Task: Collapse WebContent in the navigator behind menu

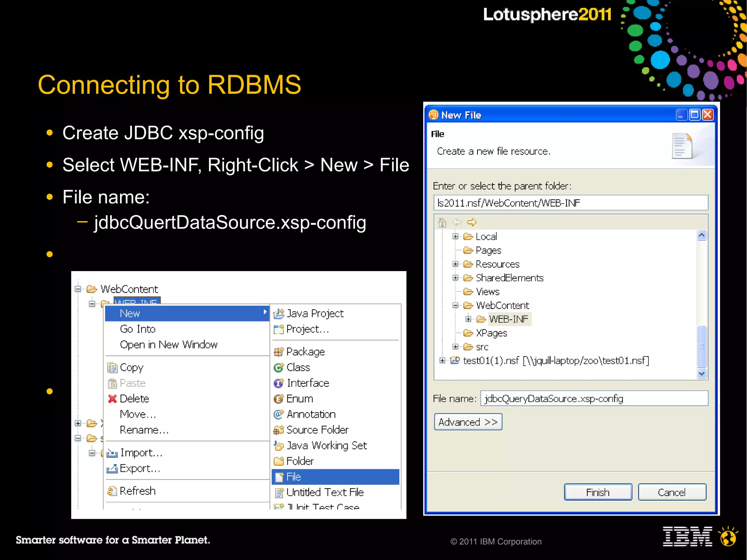Action: [78, 289]
